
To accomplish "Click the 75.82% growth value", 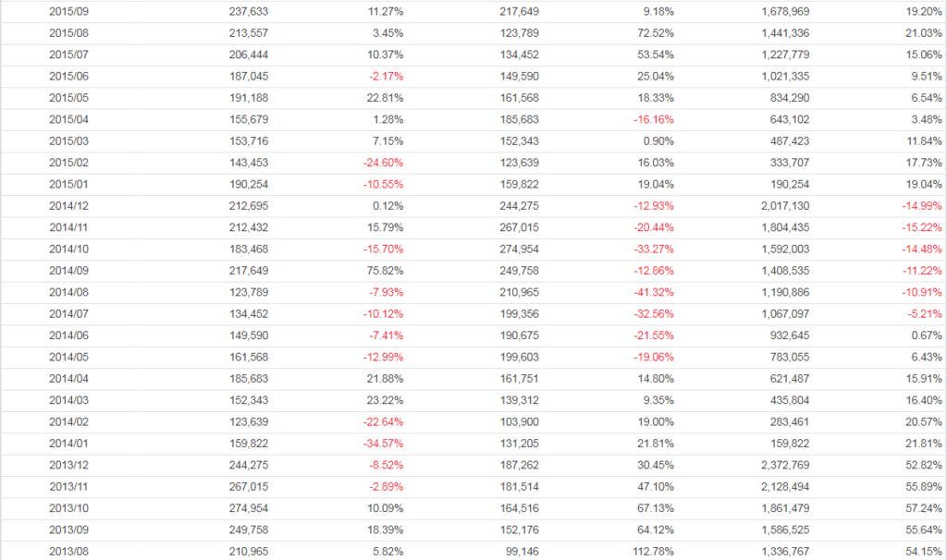I will point(383,271).
